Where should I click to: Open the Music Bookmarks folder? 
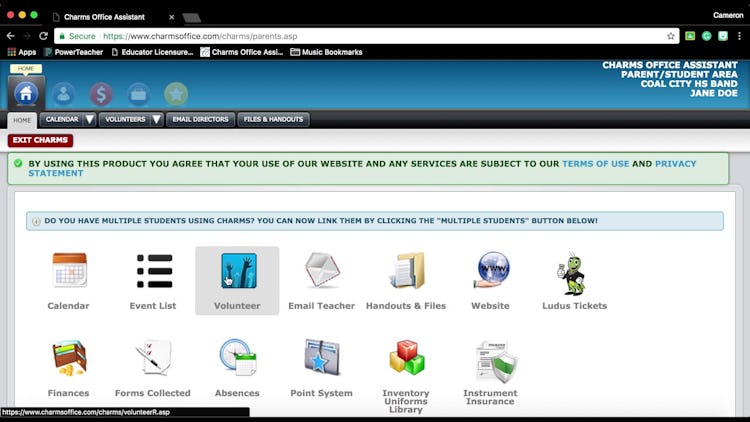[326, 52]
